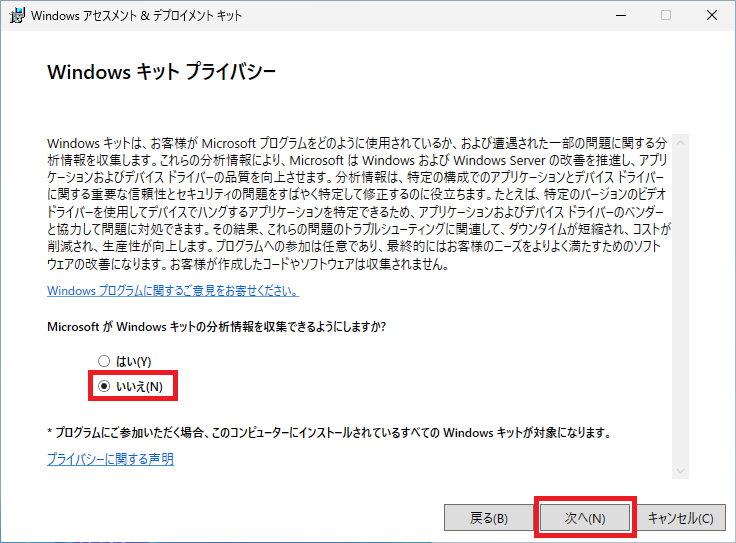736x543 pixels.
Task: Open the Windows プログラムに関するご意見 link
Action: coord(173,291)
